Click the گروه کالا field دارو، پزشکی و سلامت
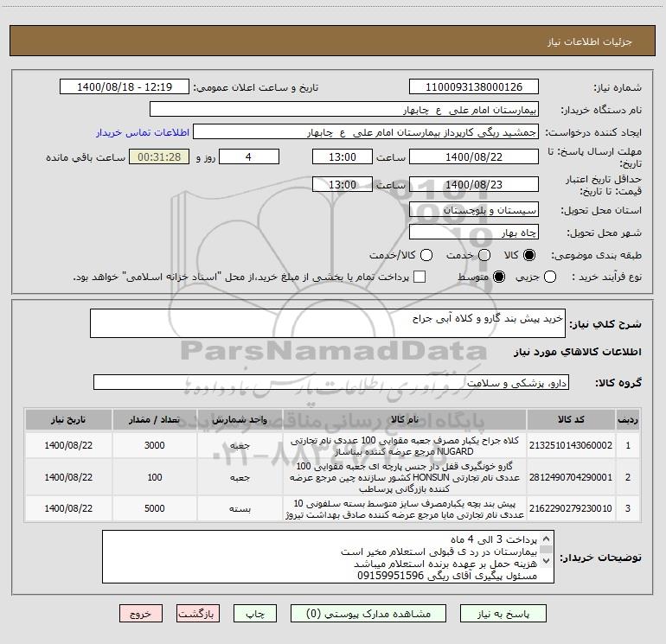This screenshot has width=666, height=644. [x=331, y=382]
